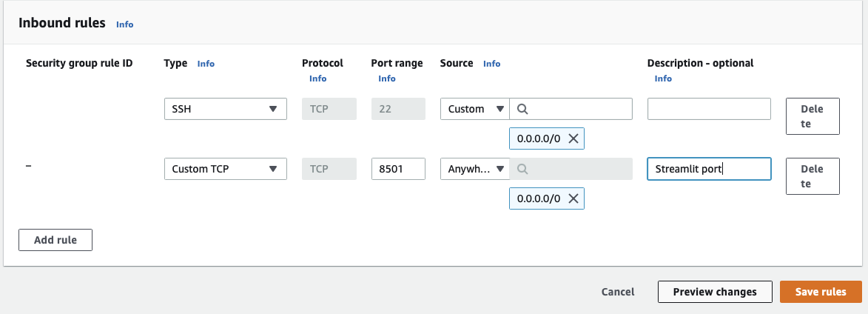Open the Anywhere source dropdown for TCP rule

(x=475, y=169)
